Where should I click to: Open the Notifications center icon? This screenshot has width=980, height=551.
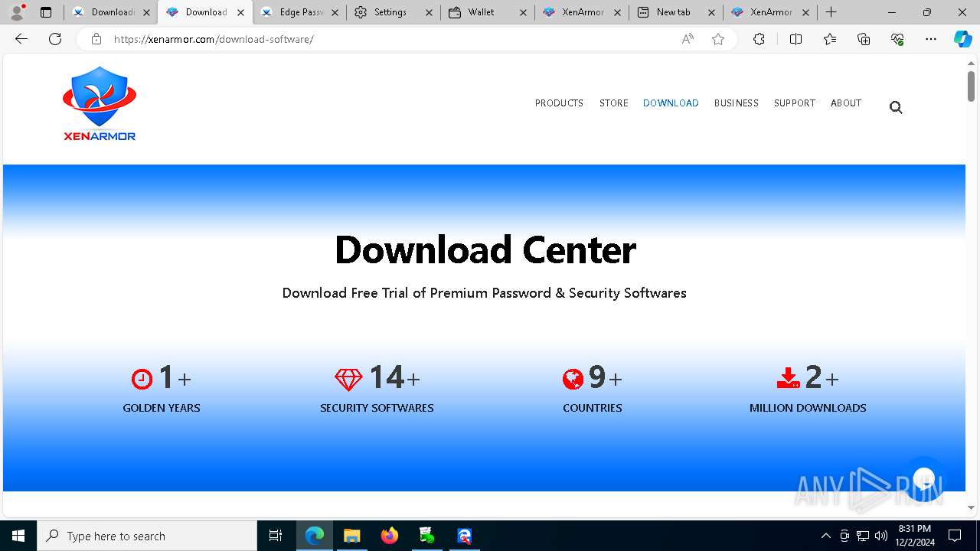point(955,536)
